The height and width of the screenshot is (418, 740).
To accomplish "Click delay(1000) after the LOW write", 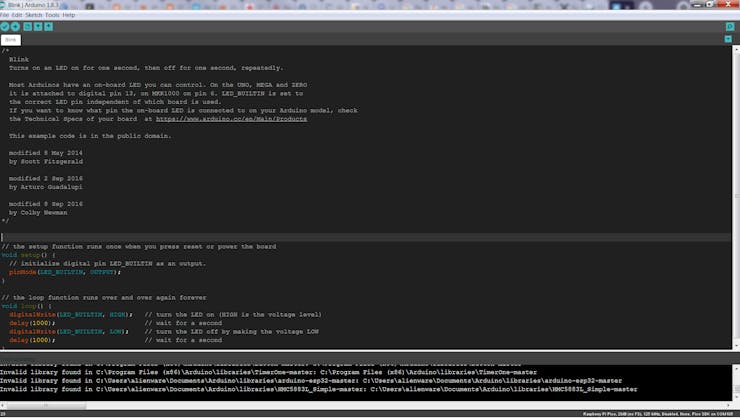I will [x=32, y=340].
